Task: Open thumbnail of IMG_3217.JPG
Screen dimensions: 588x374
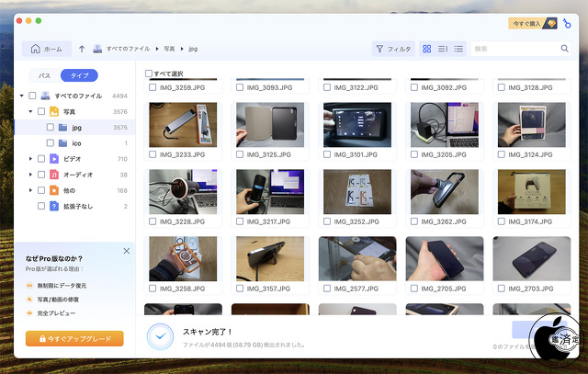Action: pyautogui.click(x=270, y=192)
